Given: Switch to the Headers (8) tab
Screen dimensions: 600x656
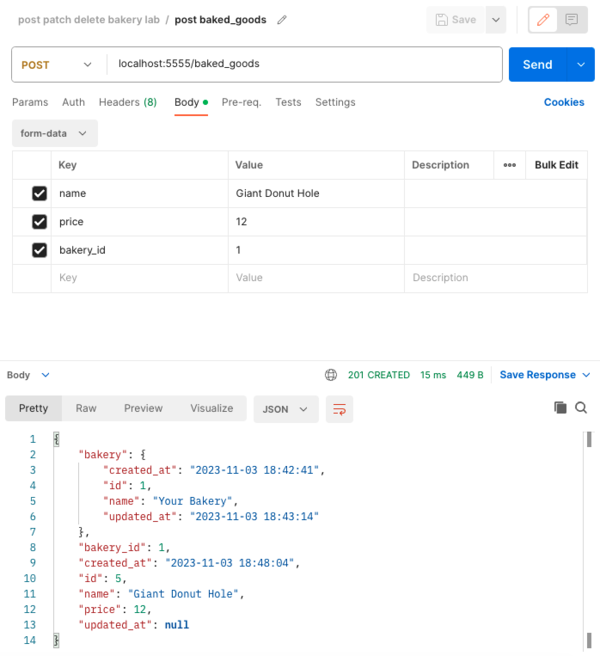Looking at the screenshot, I should (x=128, y=102).
